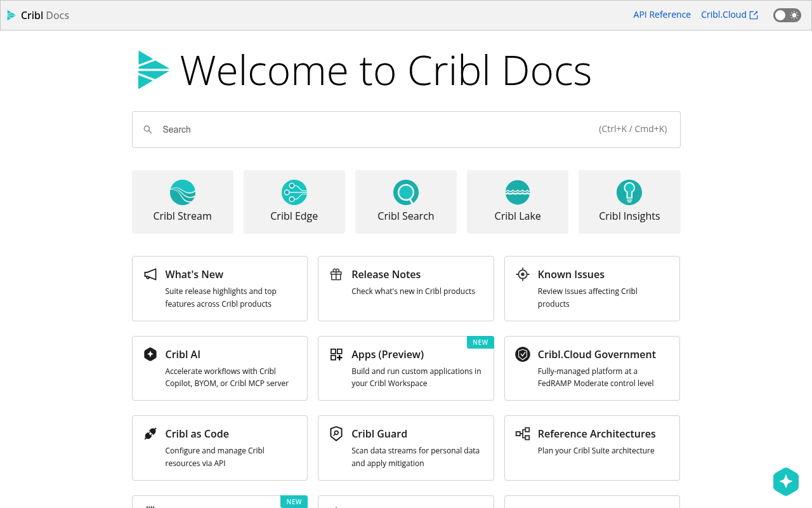Click 'Configure and manage Cribl resources' description
Screen dimensions: 812x508
click(x=214, y=457)
